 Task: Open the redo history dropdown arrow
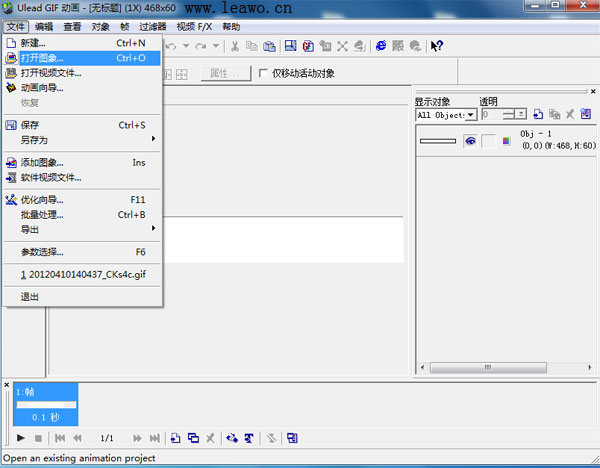(x=216, y=46)
